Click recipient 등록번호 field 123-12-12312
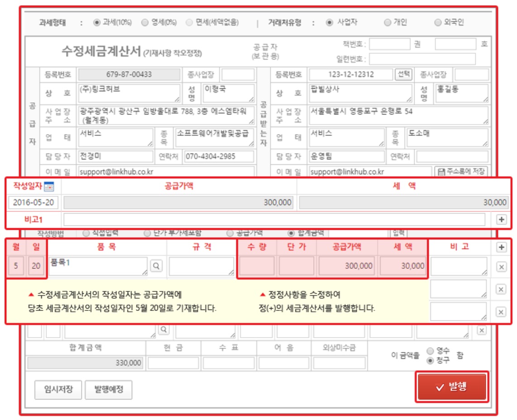The image size is (517, 420). point(351,75)
